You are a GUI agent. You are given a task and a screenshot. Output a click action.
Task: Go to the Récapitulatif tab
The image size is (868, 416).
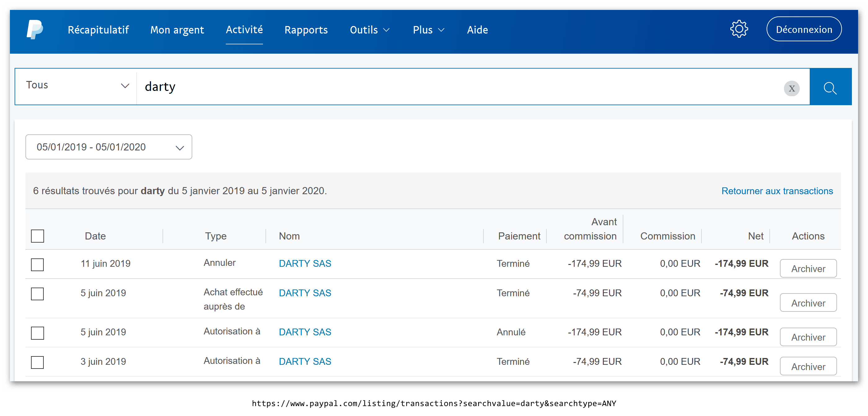coord(98,30)
